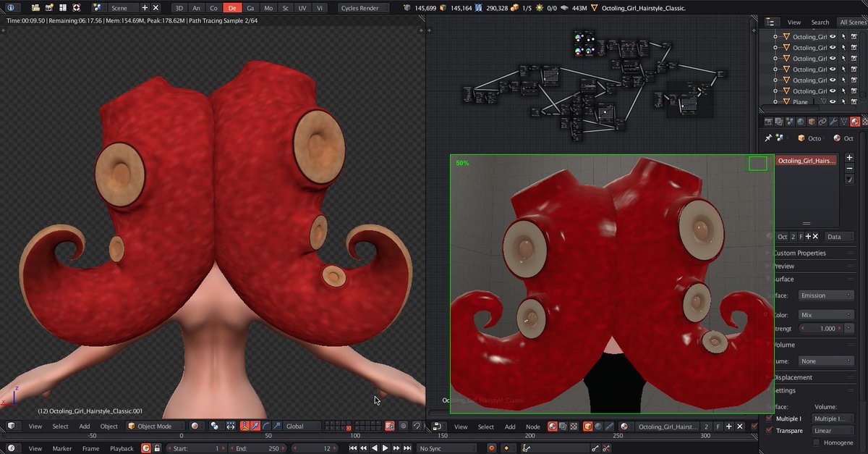This screenshot has height=454, width=868.
Task: Delete the scene with X button
Action: 156,8
